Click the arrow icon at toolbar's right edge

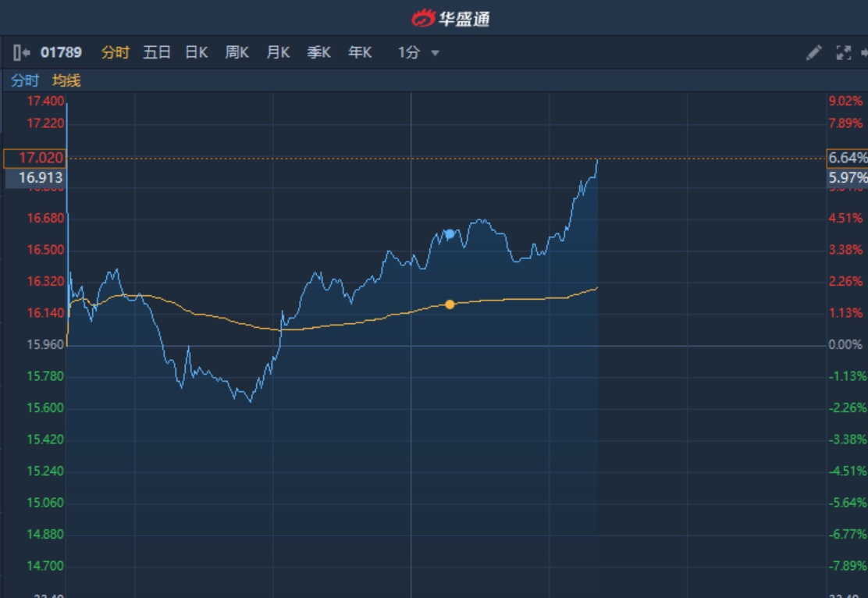point(864,53)
